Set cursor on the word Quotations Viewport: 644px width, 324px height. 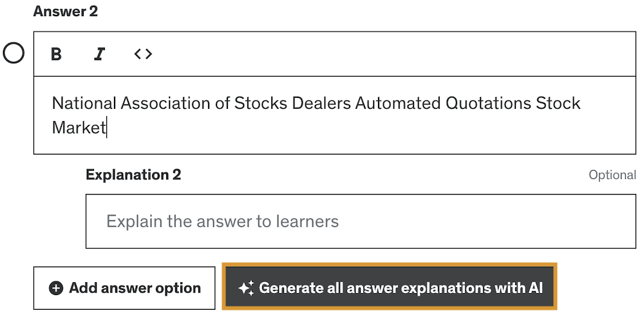[x=488, y=104]
